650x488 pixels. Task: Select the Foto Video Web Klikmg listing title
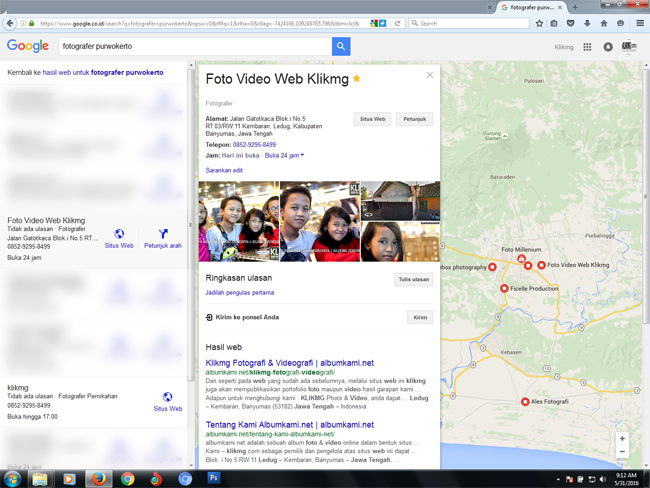[x=46, y=220]
